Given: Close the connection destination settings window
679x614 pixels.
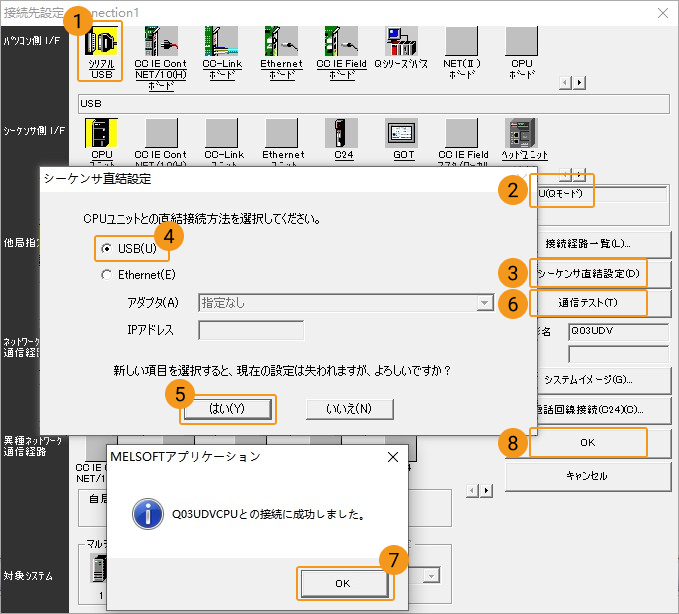Looking at the screenshot, I should [x=663, y=13].
